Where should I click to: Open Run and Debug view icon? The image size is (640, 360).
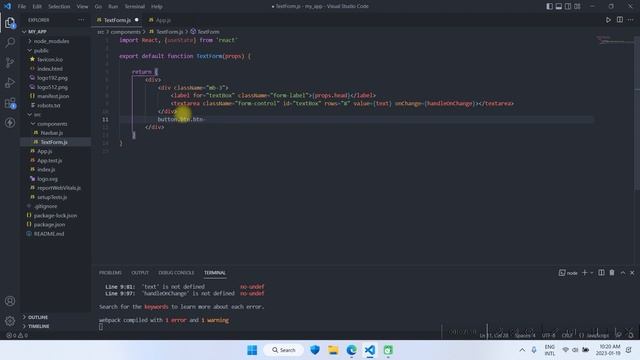point(10,82)
